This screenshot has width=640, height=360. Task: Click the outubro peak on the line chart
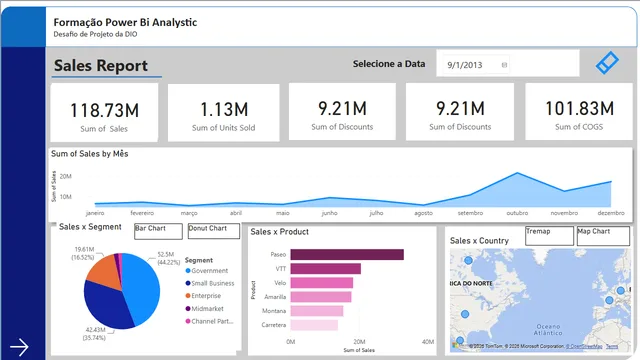click(x=517, y=173)
